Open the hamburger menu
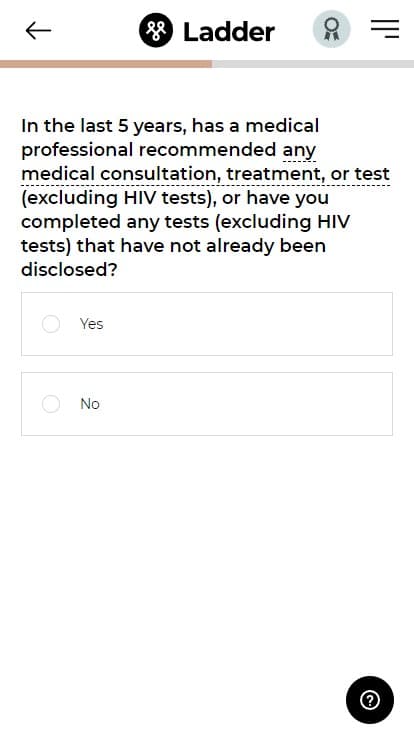The height and width of the screenshot is (736, 414). [x=385, y=29]
